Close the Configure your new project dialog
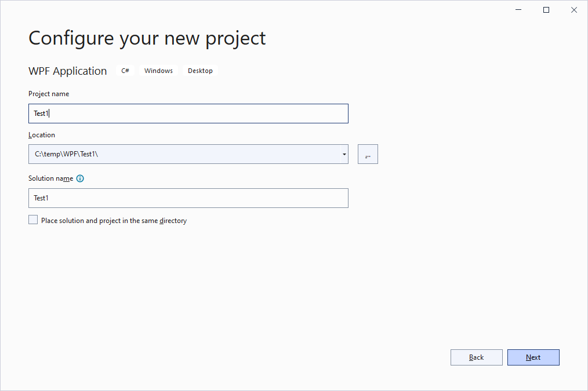The width and height of the screenshot is (588, 391). (x=574, y=10)
